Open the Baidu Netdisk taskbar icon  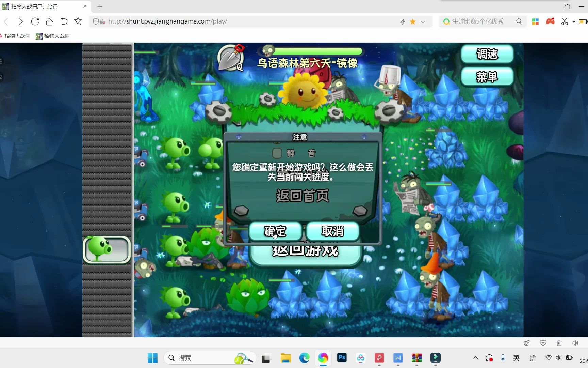(x=361, y=358)
